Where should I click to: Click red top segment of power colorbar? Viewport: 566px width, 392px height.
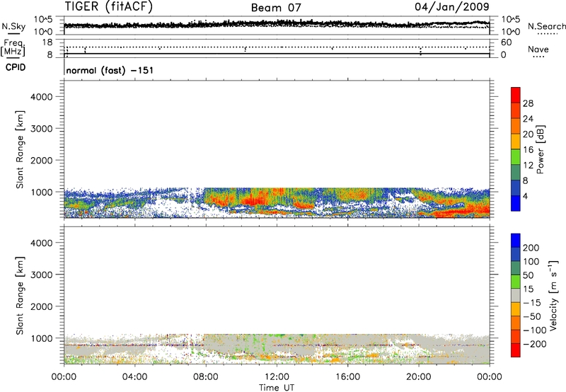(x=516, y=96)
